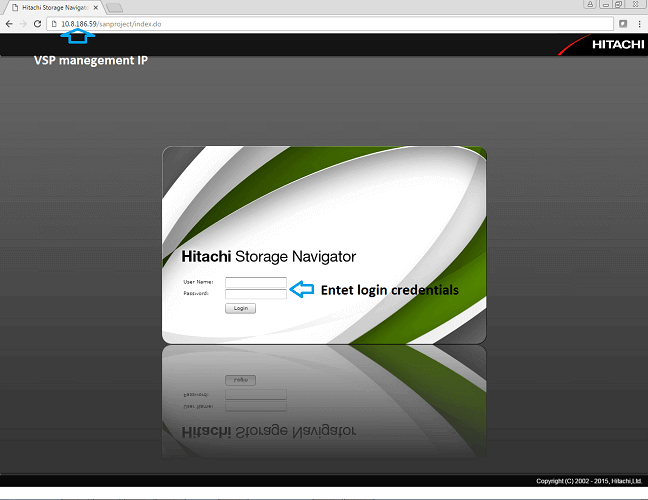
Task: Restore down the browser window
Action: (618, 4)
